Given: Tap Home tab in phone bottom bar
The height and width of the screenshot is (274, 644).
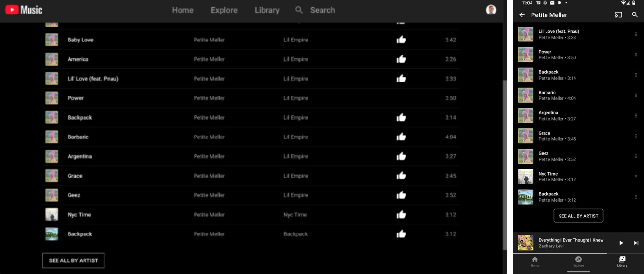Looking at the screenshot, I should point(535,262).
